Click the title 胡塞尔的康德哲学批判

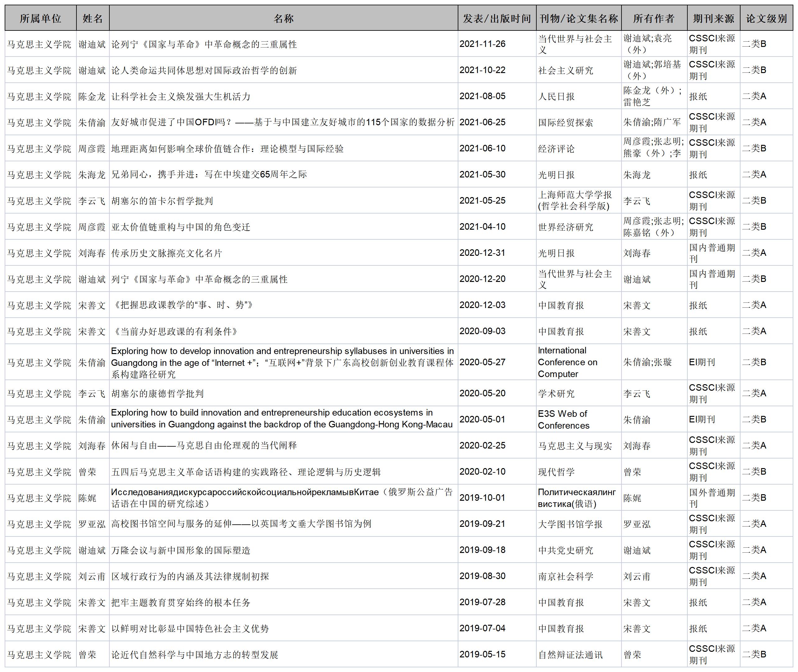tap(157, 394)
